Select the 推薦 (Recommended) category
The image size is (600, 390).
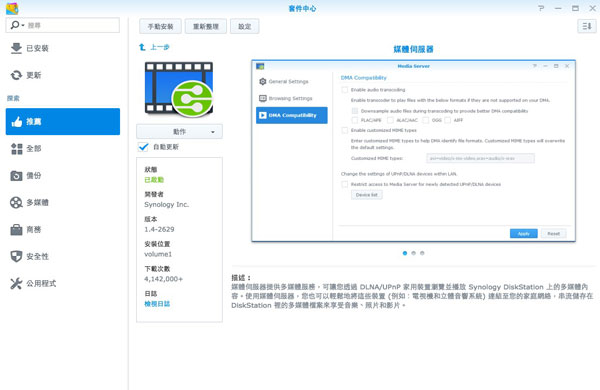(x=63, y=122)
